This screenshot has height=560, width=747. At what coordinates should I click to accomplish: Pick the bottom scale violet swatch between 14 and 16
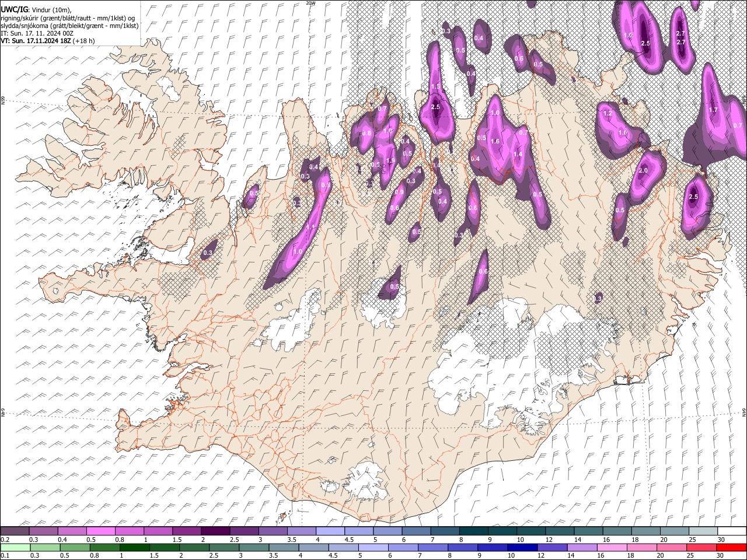coord(583,547)
